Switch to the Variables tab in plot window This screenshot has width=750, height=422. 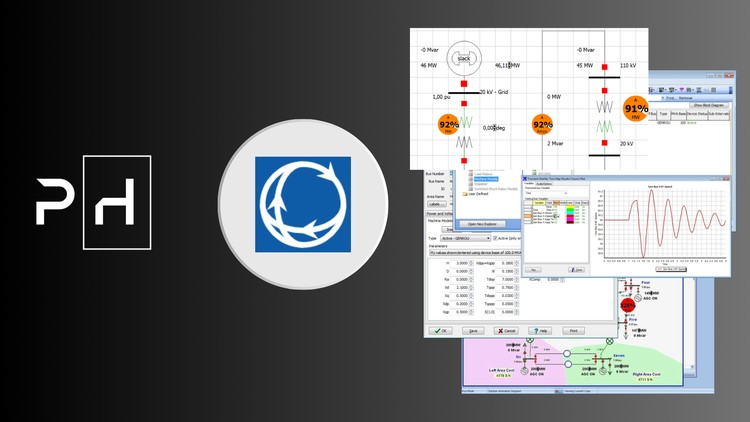529,183
